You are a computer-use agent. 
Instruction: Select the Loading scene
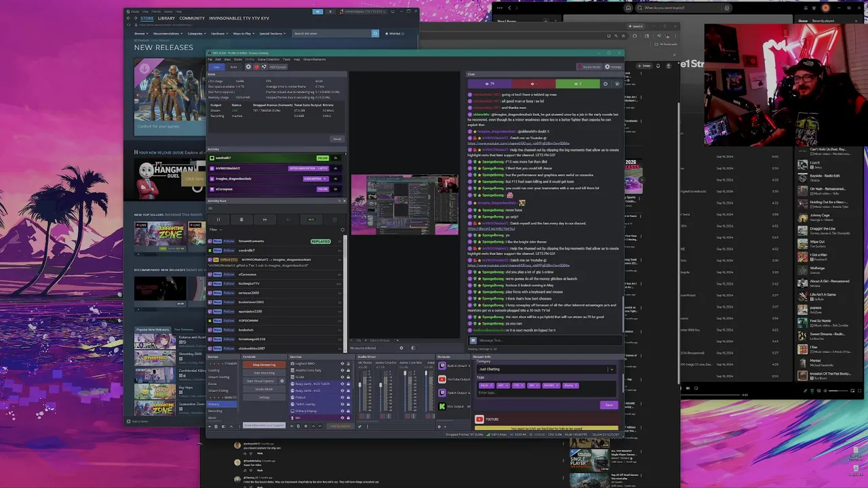(x=222, y=370)
